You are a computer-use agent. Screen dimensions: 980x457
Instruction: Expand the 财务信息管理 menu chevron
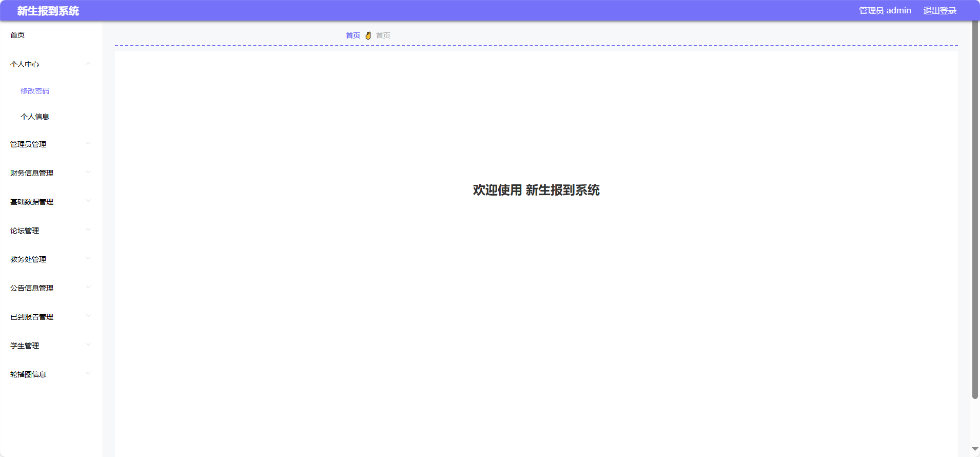pyautogui.click(x=88, y=172)
